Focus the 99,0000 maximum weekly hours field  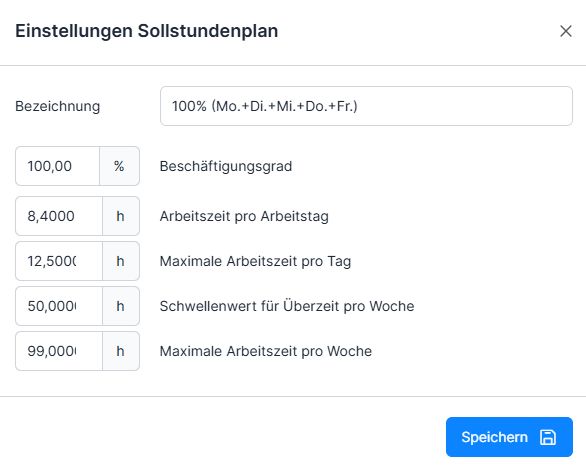(59, 351)
